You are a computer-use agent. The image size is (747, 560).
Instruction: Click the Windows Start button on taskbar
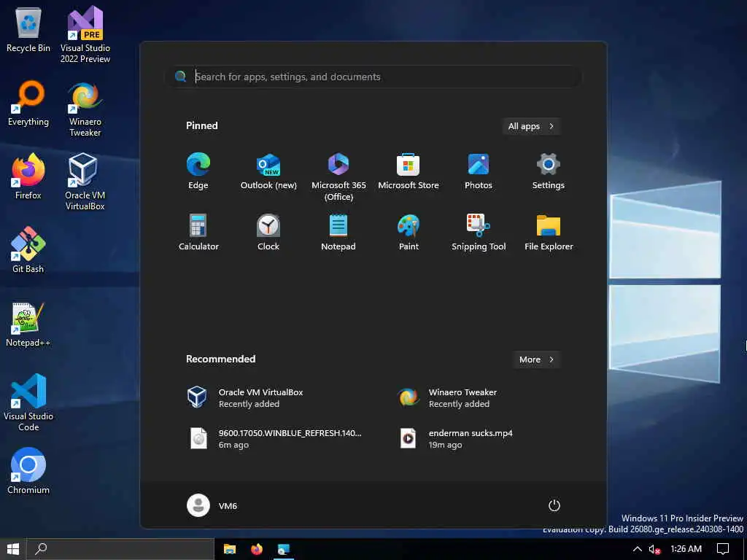point(13,549)
